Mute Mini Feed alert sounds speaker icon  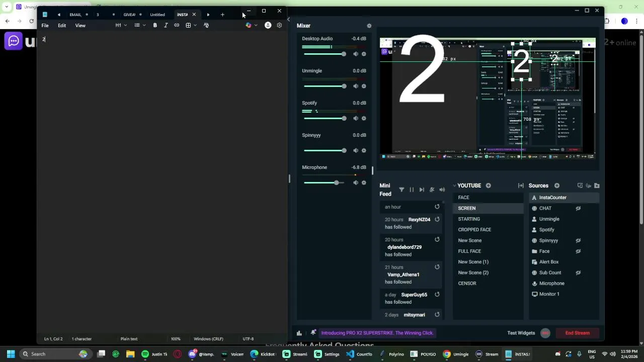(442, 190)
